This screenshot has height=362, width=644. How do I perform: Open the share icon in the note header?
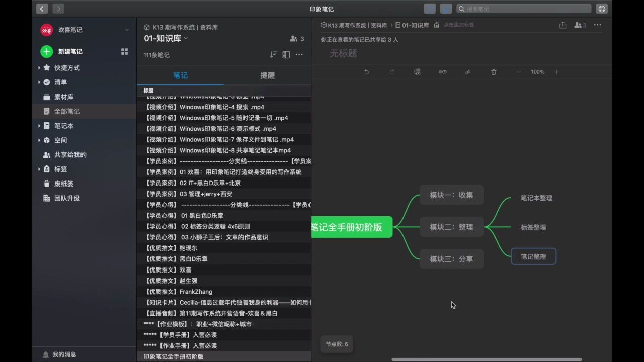pos(562,25)
